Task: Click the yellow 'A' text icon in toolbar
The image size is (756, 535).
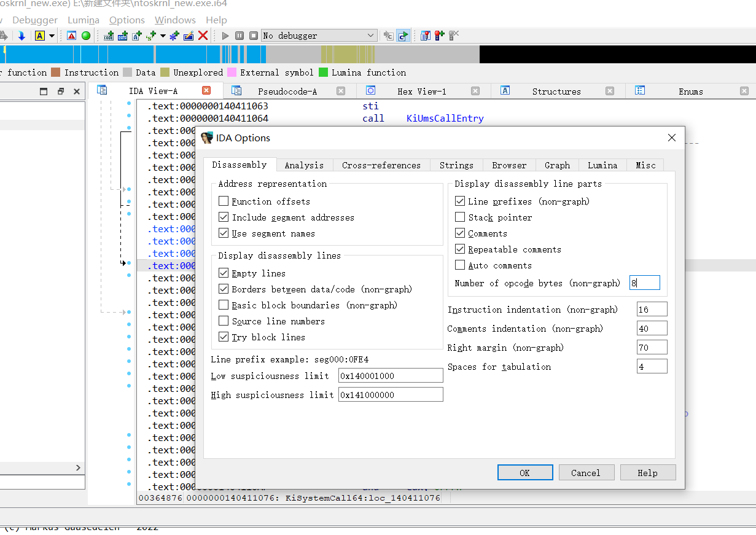Action: [39, 36]
